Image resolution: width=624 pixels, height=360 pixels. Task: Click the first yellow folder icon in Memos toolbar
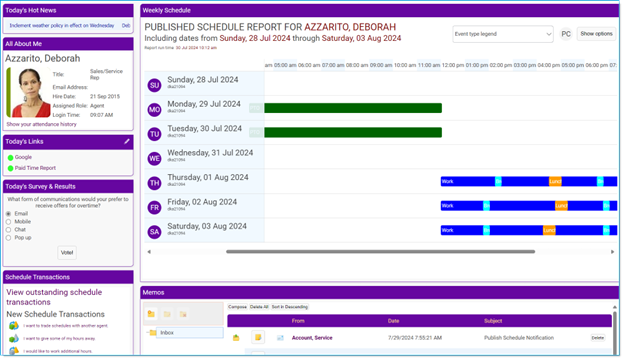click(151, 314)
